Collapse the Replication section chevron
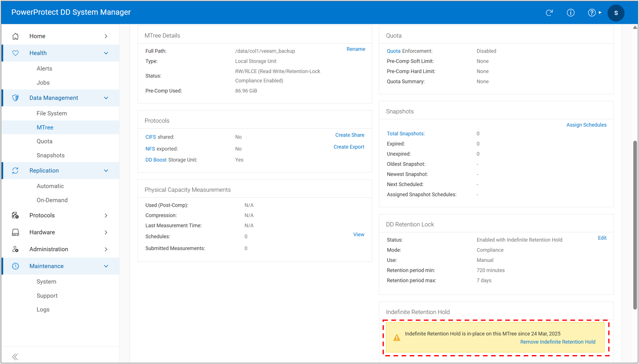 [x=106, y=170]
